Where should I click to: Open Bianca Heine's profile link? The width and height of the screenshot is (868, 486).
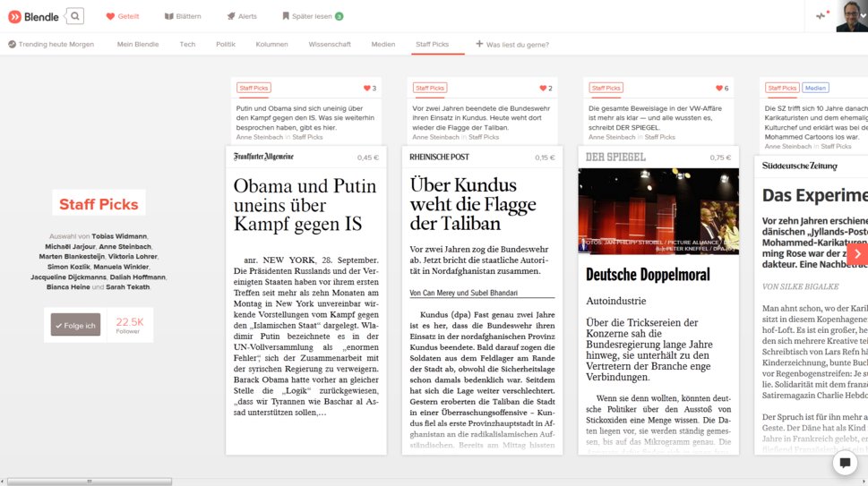coord(68,287)
